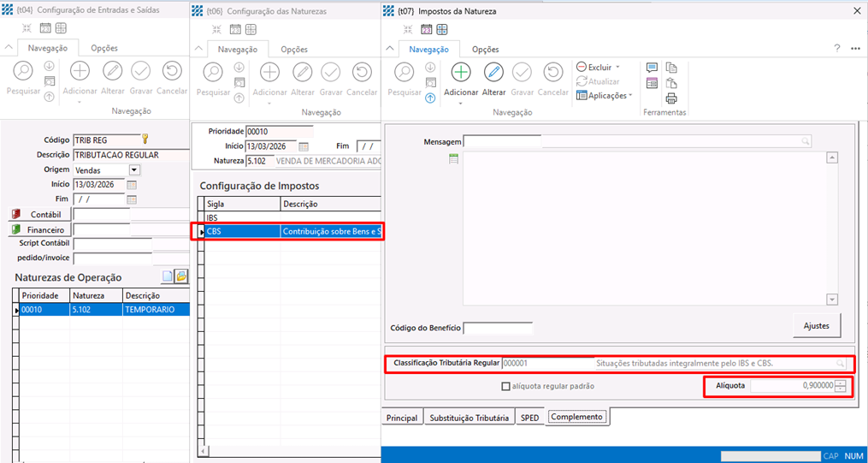Click the search magnifier in Classificação Tributária Regular
868x463 pixels.
click(x=841, y=364)
